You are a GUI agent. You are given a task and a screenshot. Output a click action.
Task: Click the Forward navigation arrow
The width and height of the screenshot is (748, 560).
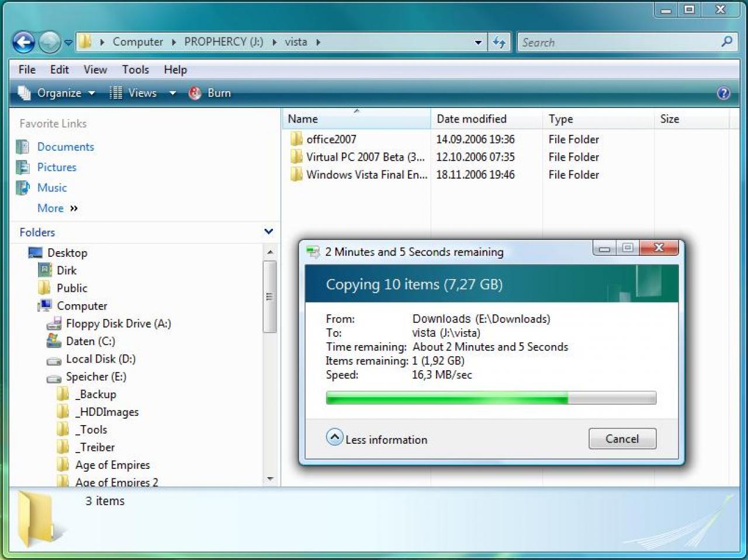pyautogui.click(x=49, y=41)
